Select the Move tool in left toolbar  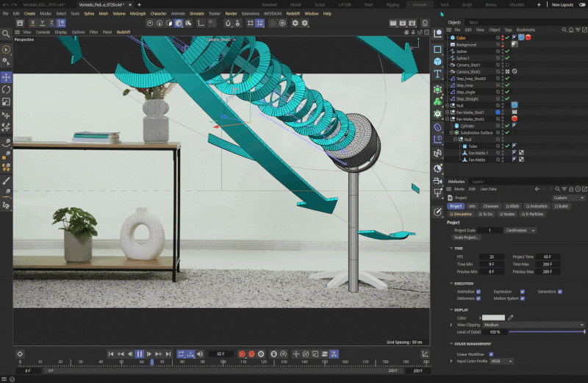[x=6, y=76]
